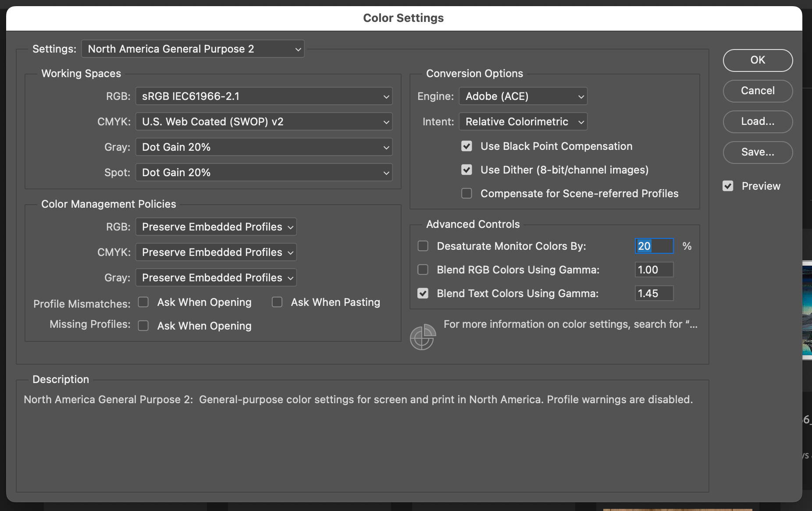Open the Spot Dot Gain dropdown
This screenshot has height=511, width=812.
tap(264, 173)
